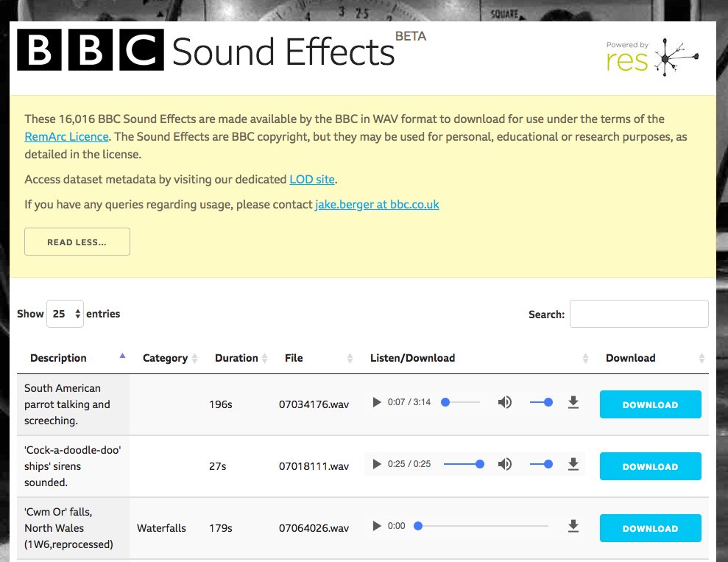Play the Cwm Or falls sound
This screenshot has height=562, width=728.
click(377, 526)
